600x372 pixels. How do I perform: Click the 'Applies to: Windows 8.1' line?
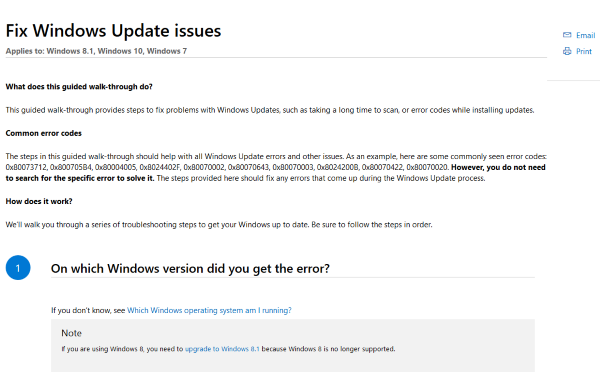tap(96, 51)
